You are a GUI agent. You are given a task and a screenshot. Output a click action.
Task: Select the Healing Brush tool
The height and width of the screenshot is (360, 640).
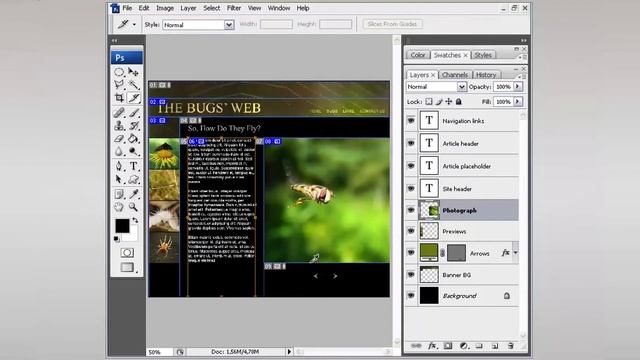click(119, 112)
